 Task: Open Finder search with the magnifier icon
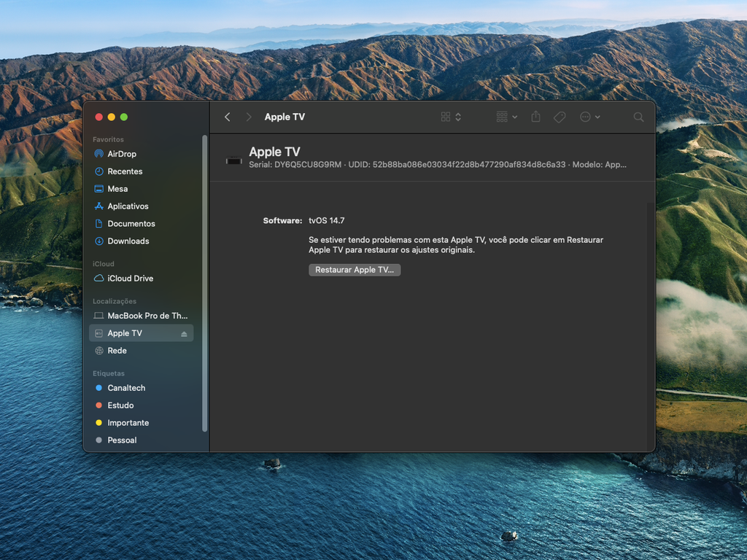click(638, 117)
